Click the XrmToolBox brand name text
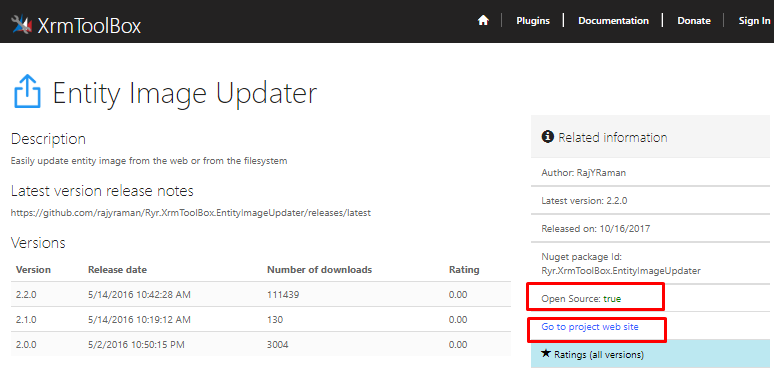This screenshot has height=370, width=774. [89, 26]
